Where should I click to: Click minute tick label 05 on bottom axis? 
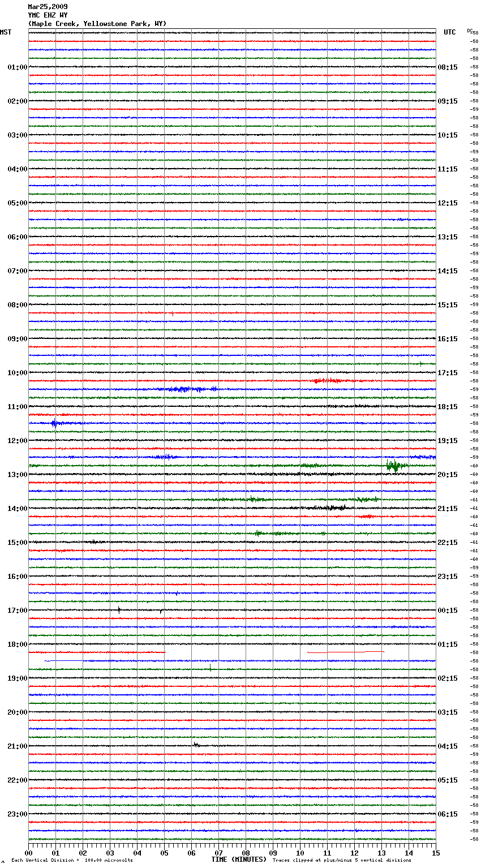[164, 853]
